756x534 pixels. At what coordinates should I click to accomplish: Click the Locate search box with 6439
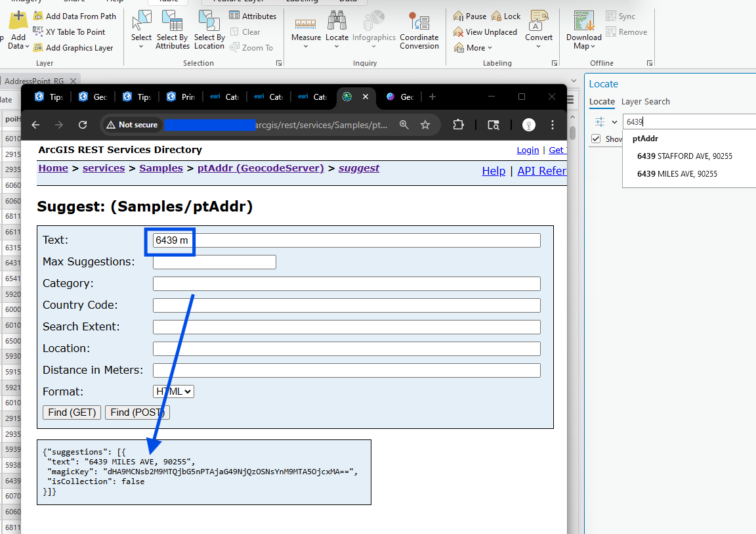click(690, 122)
